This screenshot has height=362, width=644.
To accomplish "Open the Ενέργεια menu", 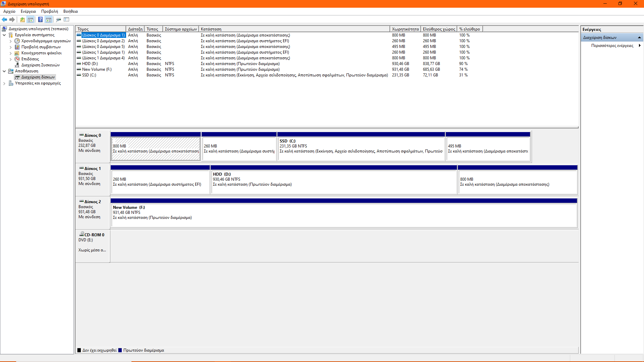I will (28, 11).
